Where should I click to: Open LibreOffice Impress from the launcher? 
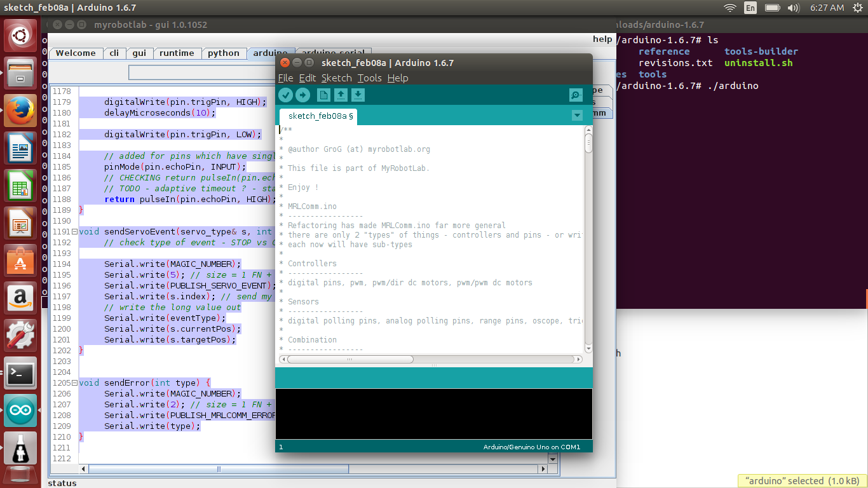(x=20, y=223)
